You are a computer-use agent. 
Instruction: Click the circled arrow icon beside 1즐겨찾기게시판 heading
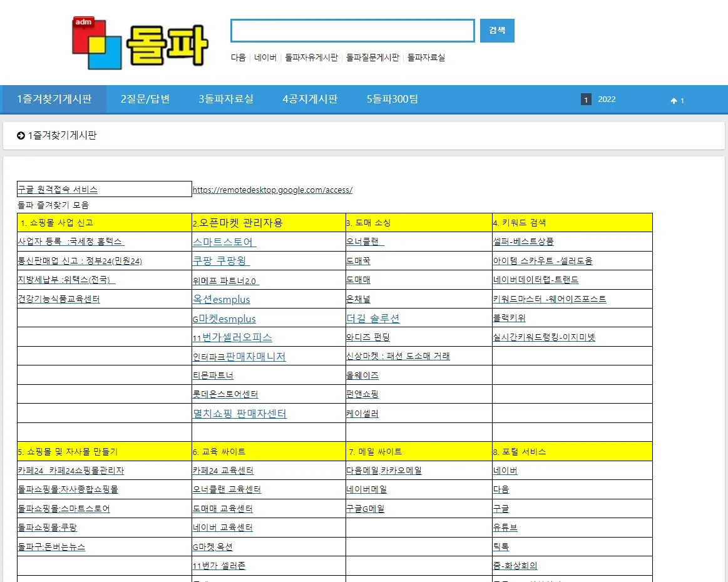21,136
